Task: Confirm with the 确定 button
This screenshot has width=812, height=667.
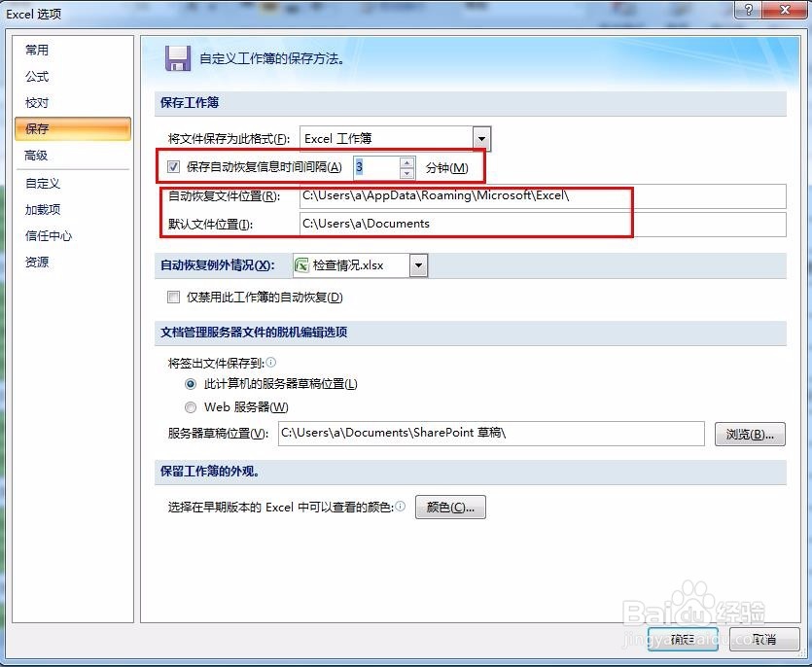Action: pos(683,639)
